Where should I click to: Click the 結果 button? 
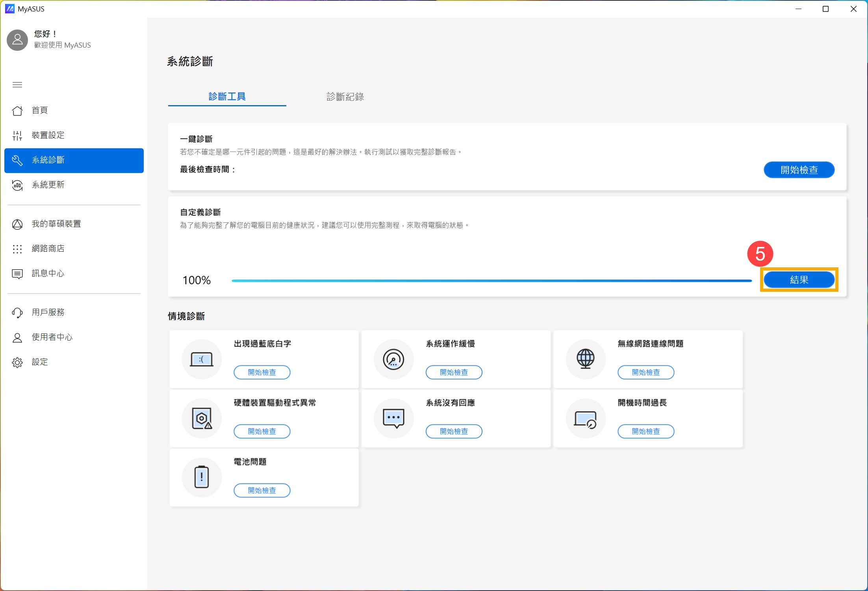(799, 280)
